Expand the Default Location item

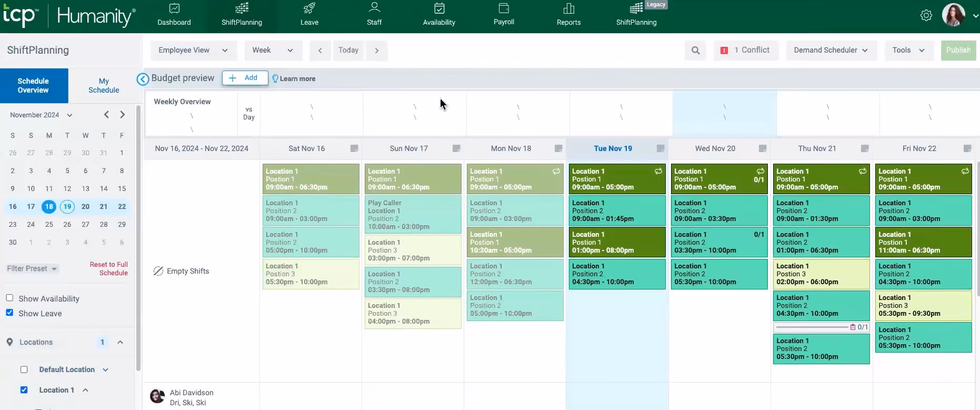coord(105,369)
